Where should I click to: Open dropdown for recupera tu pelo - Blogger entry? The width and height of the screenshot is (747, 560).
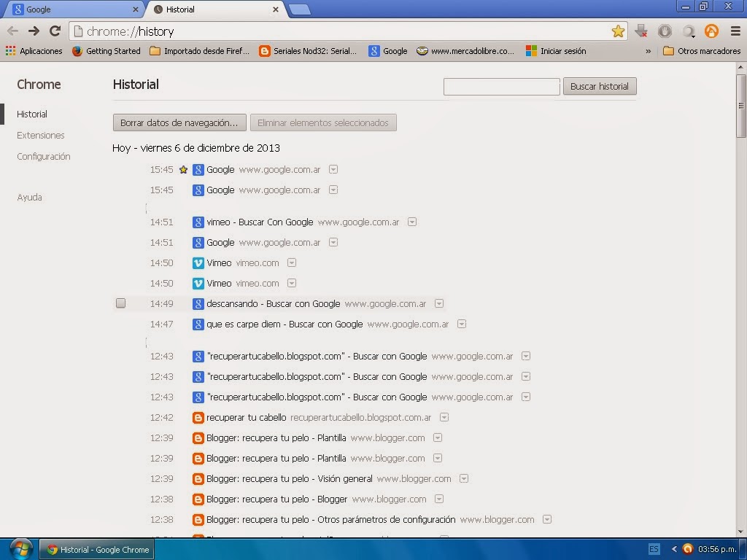(x=439, y=499)
